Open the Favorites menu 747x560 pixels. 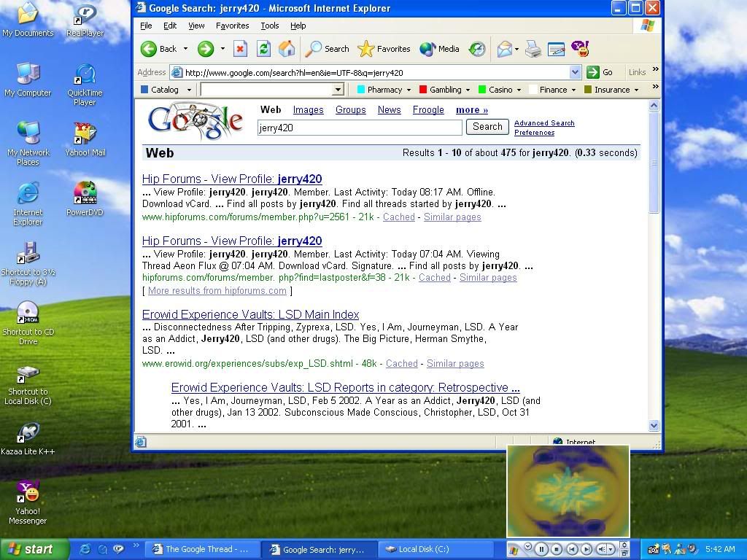point(233,26)
